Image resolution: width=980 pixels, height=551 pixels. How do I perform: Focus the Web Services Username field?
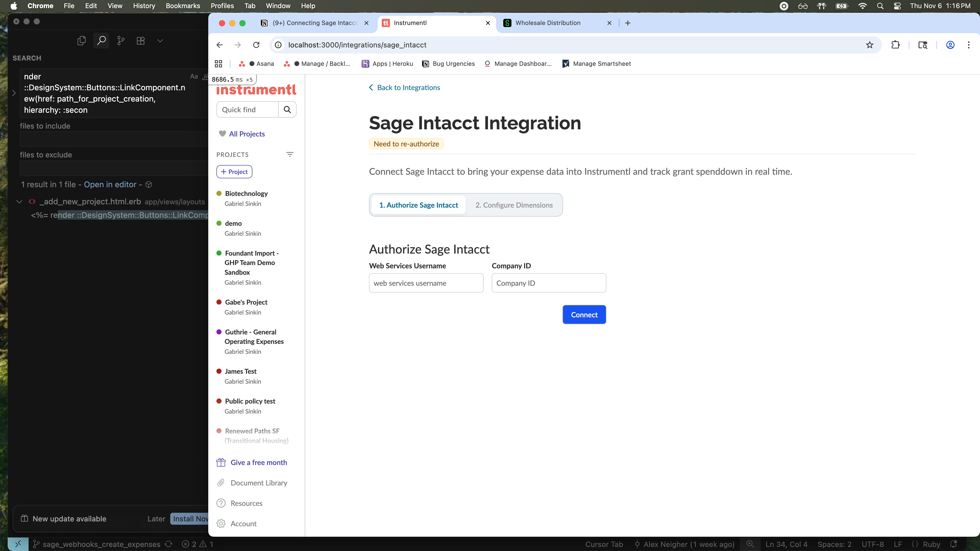click(426, 283)
